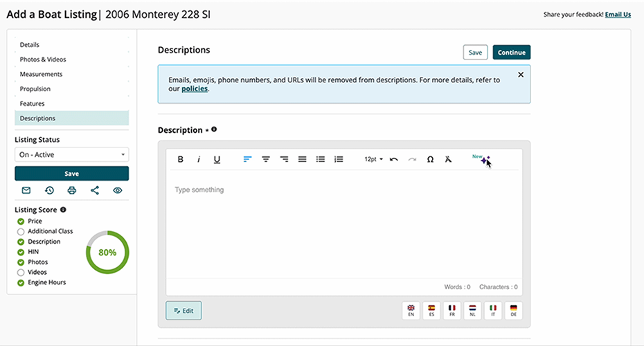Open the Propulsion section
Viewport: 644px width, 346px height.
click(35, 89)
